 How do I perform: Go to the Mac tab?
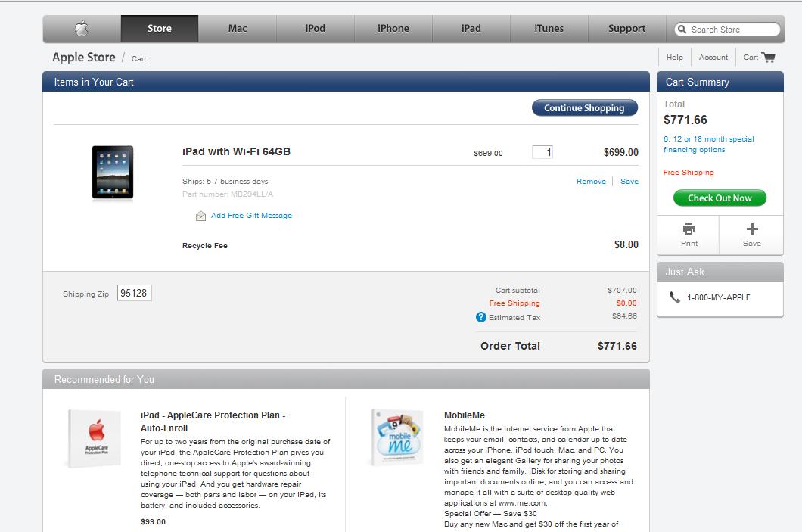238,29
